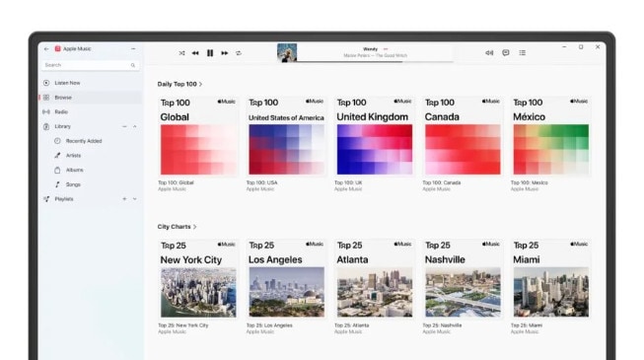Click the Artists microphone icon
The height and width of the screenshot is (360, 644).
[x=57, y=156]
